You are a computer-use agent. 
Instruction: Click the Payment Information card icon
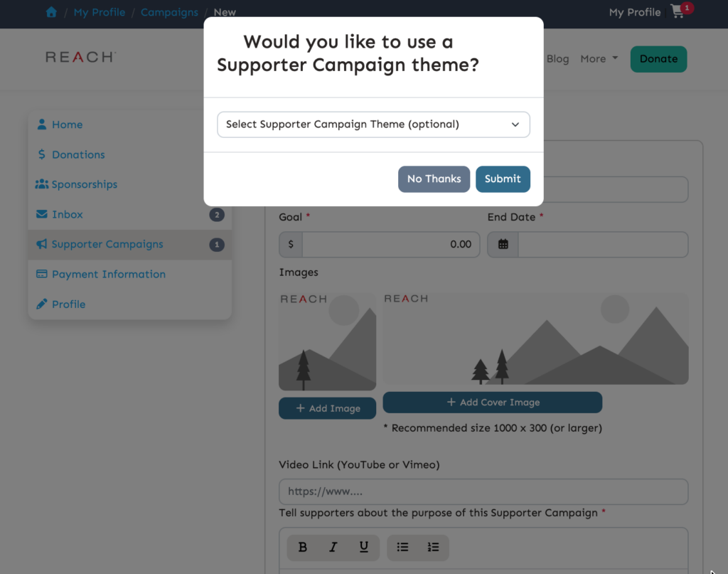(43, 274)
